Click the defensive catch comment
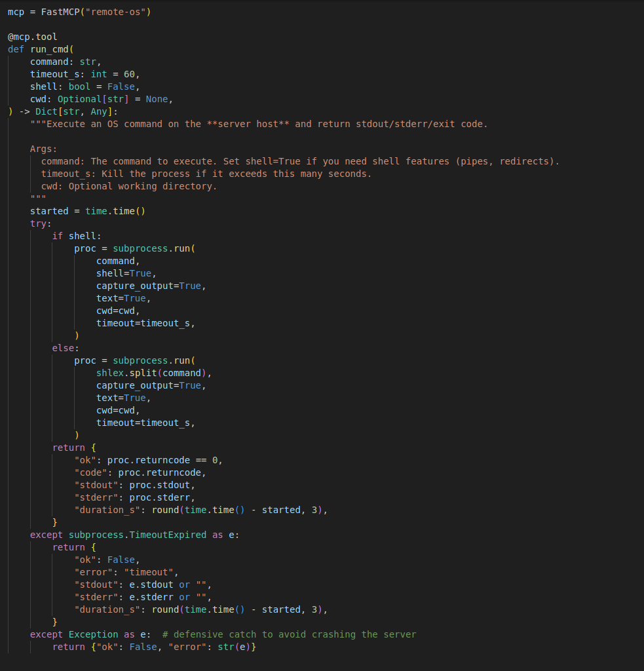Viewport: 644px width, 671px height. tap(289, 634)
